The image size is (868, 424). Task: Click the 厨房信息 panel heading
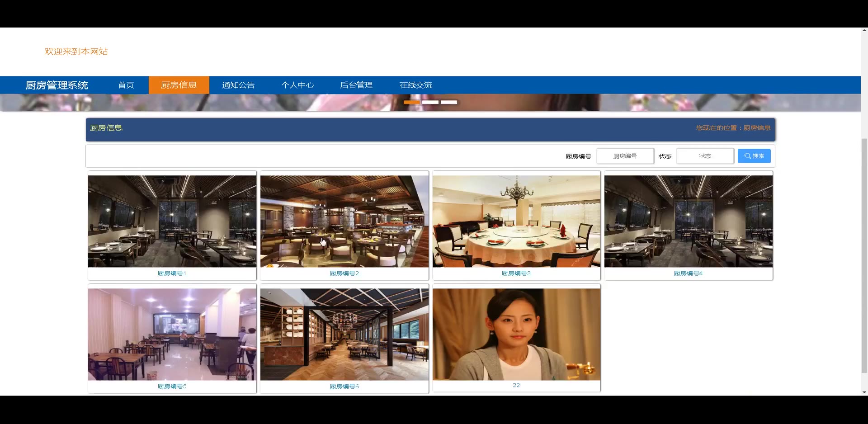click(x=106, y=128)
